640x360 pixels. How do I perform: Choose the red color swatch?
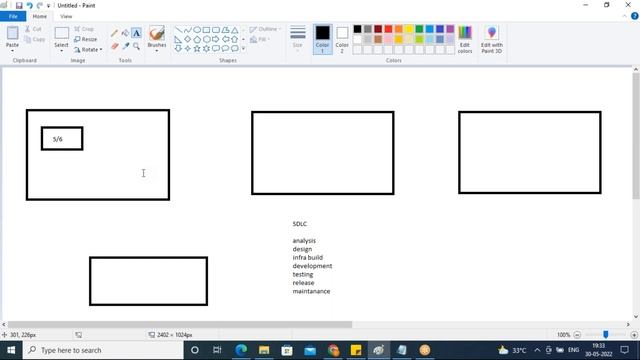click(388, 29)
